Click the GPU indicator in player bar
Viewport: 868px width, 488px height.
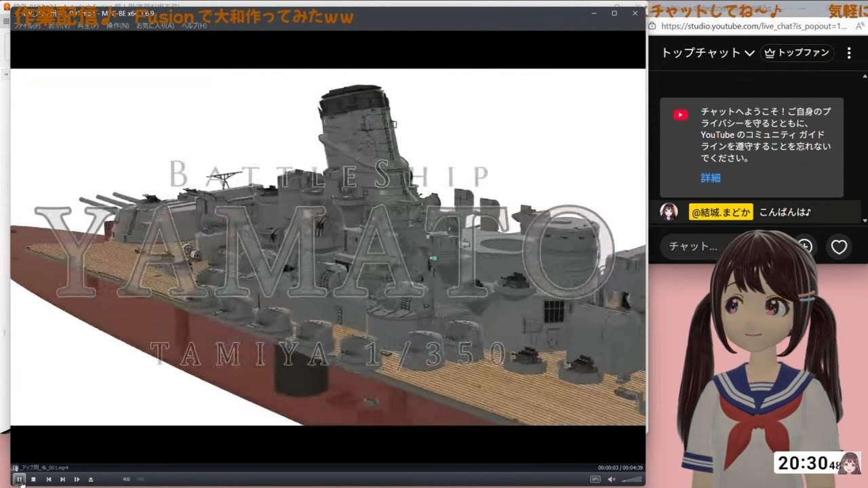[595, 479]
